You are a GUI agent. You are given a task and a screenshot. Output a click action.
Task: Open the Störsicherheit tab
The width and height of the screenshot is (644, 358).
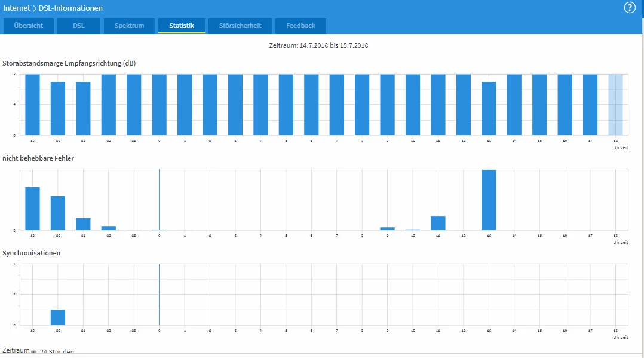coord(240,26)
